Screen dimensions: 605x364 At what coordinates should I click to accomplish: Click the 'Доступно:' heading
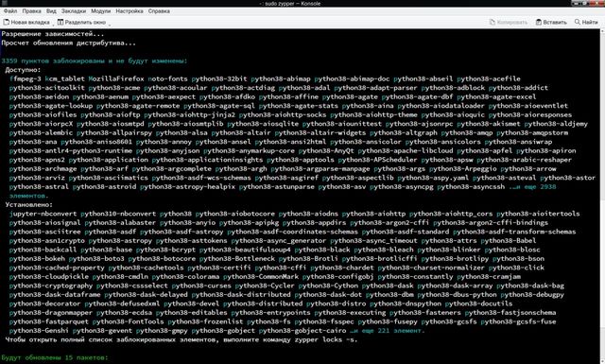point(23,70)
